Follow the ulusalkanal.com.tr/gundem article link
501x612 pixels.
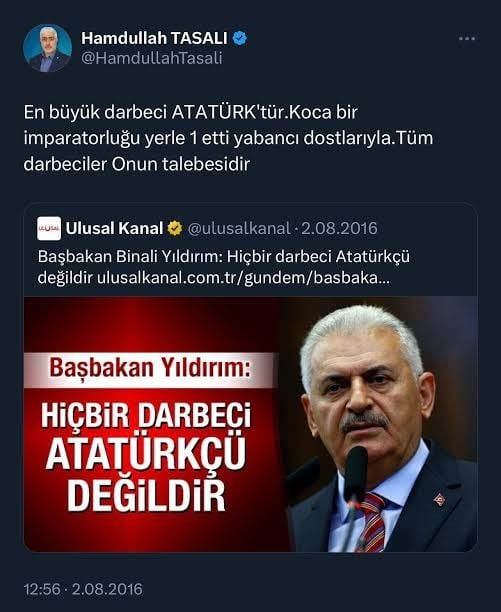pos(243,278)
